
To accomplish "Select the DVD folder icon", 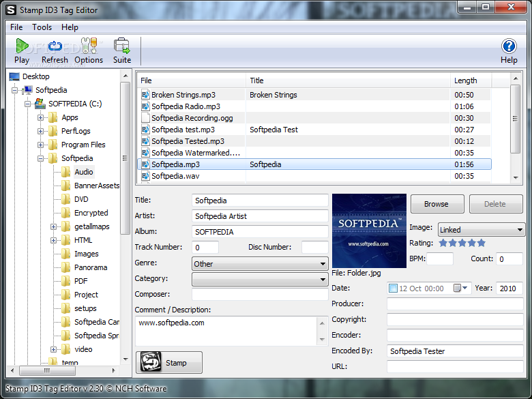I will (66, 199).
